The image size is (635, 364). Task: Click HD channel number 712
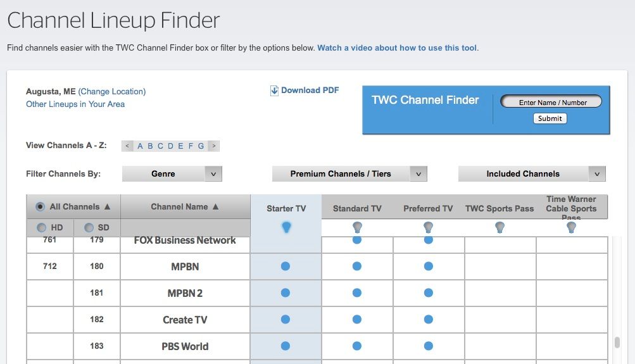50,267
